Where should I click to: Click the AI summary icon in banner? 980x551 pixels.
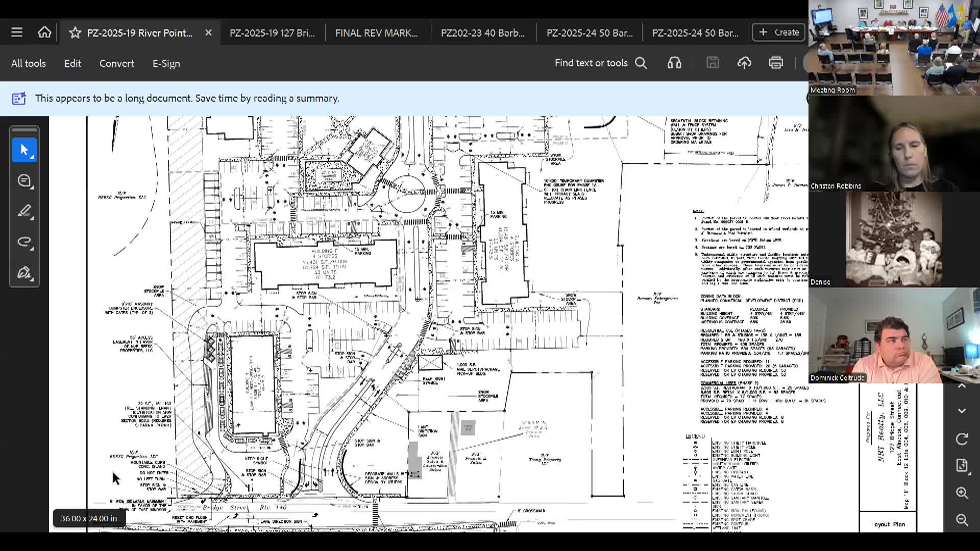tap(19, 98)
